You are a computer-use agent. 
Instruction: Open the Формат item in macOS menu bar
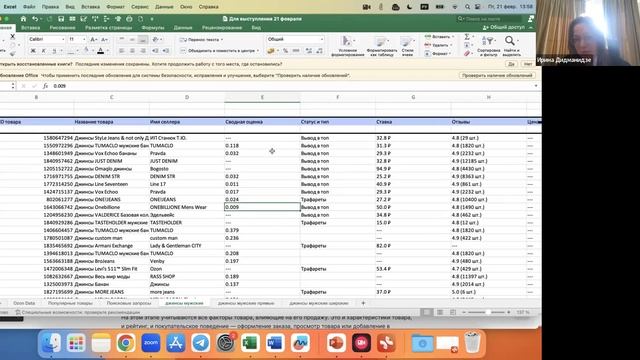[116, 7]
